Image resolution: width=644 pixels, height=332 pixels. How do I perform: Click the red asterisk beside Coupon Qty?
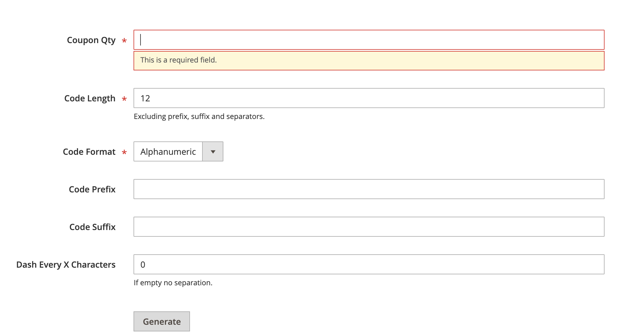point(124,40)
